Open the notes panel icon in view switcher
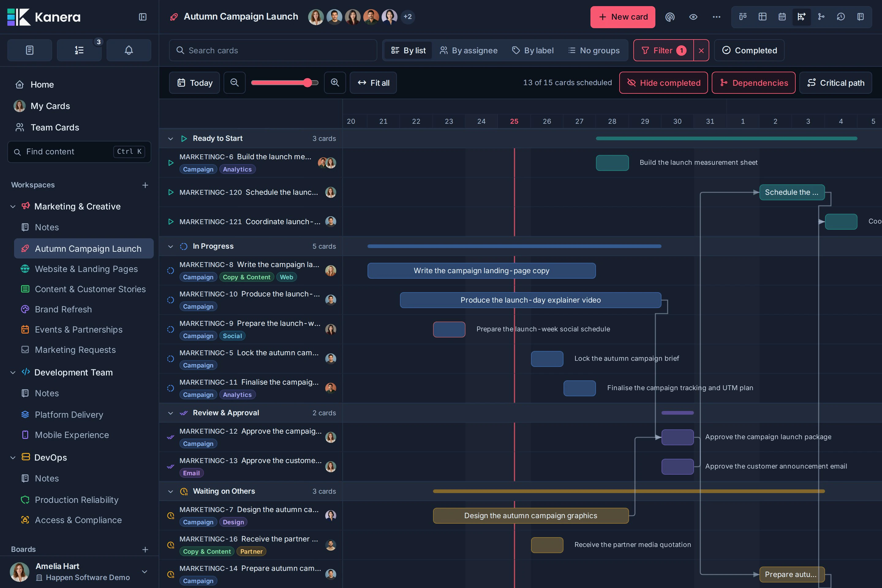Image resolution: width=882 pixels, height=588 pixels. coord(861,17)
